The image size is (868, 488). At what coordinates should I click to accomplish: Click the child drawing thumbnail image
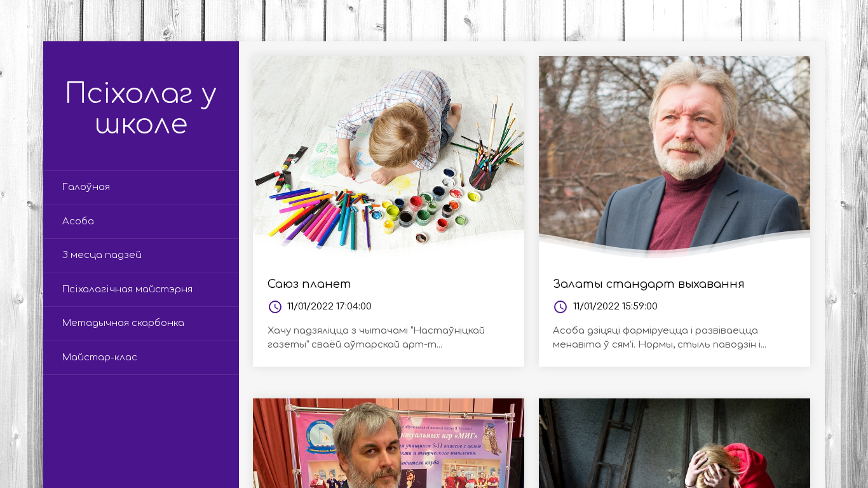(x=388, y=157)
